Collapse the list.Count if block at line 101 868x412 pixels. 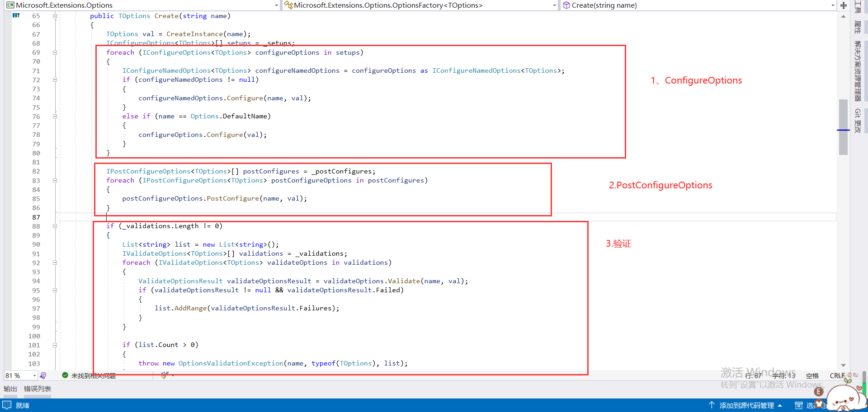tap(55, 345)
